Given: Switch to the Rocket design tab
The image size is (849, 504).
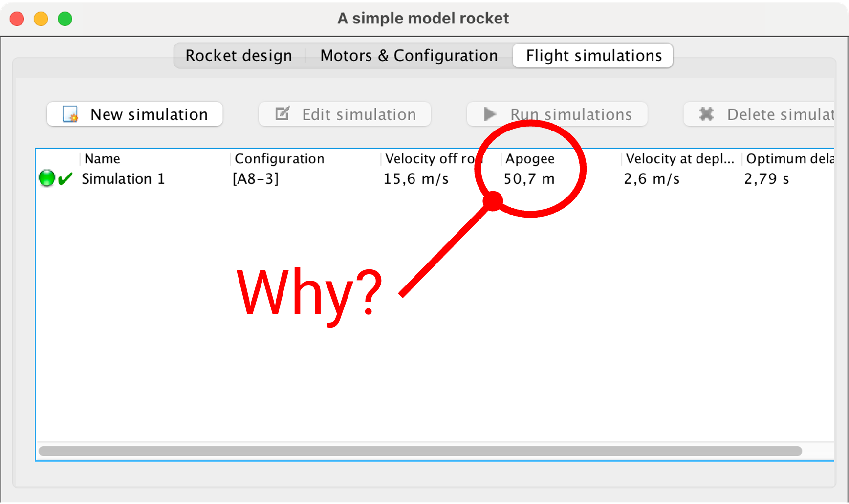Looking at the screenshot, I should (x=238, y=55).
